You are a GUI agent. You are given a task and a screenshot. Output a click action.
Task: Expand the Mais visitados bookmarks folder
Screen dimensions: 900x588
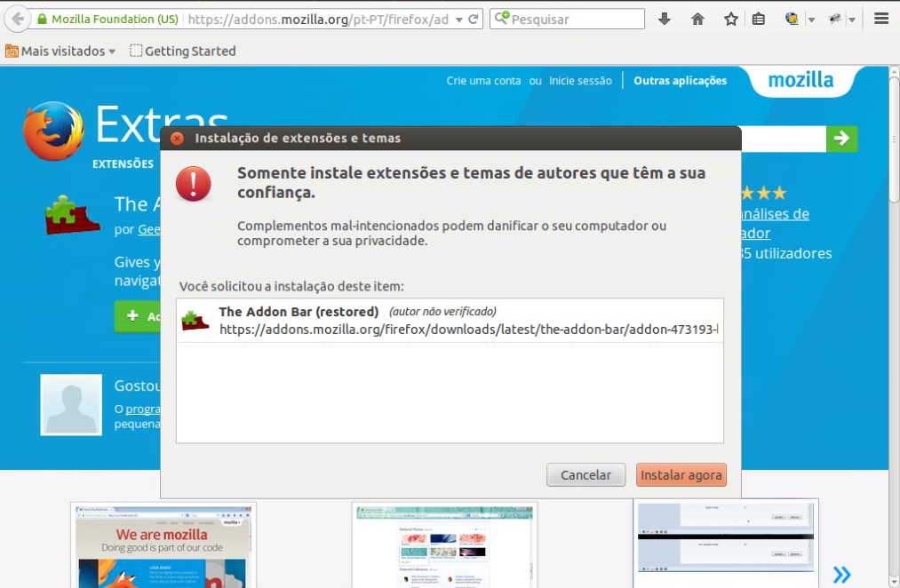point(60,52)
